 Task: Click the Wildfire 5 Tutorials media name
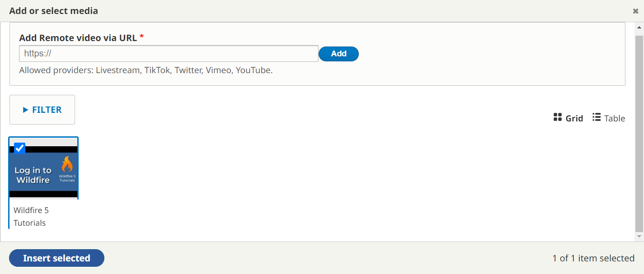point(31,217)
